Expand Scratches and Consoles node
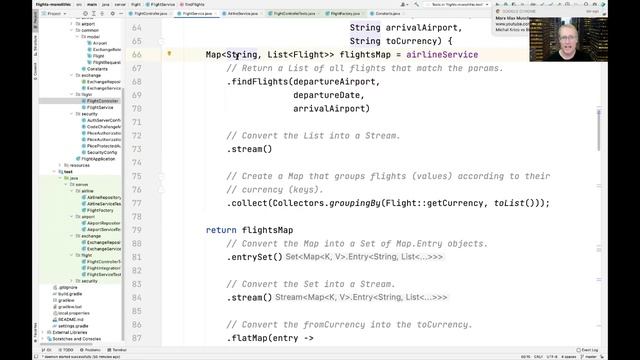The height and width of the screenshot is (360, 640). 43,339
